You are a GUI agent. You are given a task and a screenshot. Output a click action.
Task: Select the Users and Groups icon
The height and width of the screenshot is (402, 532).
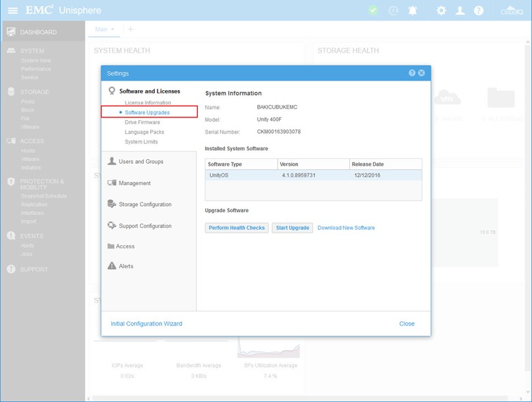click(x=112, y=161)
